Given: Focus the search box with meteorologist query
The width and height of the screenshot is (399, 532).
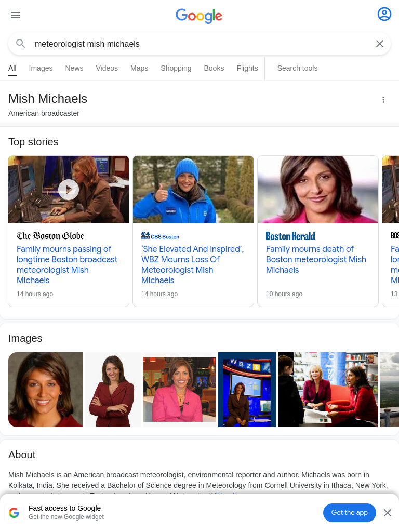Looking at the screenshot, I should coord(199,44).
